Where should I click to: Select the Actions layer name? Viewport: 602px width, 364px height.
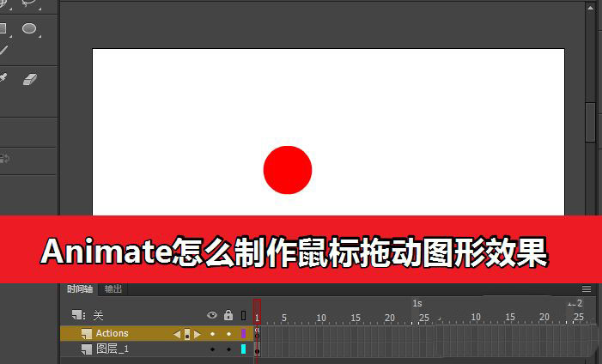pos(112,333)
